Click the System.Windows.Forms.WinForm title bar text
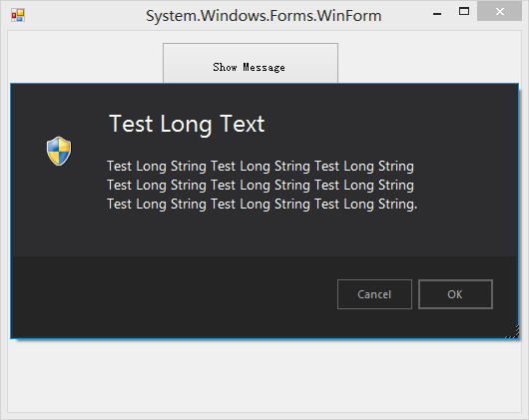The width and height of the screenshot is (529, 420). [264, 16]
